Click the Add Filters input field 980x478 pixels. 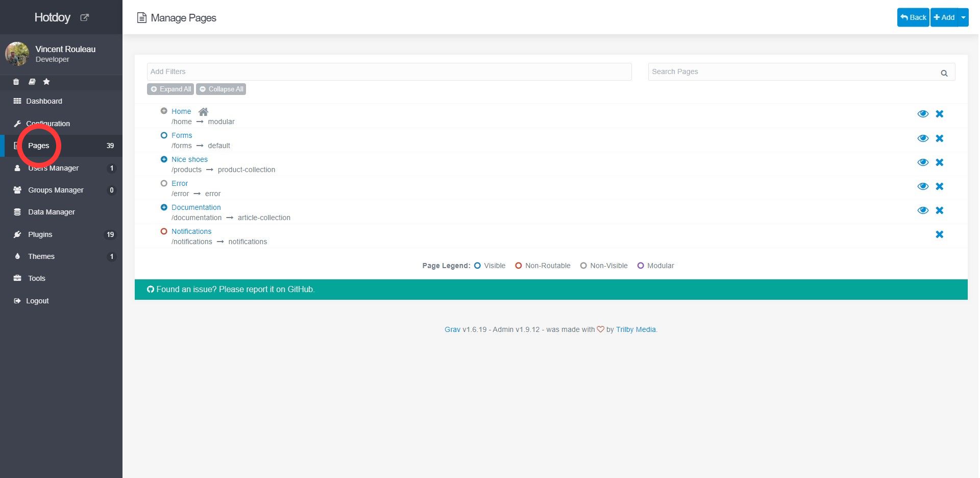389,71
